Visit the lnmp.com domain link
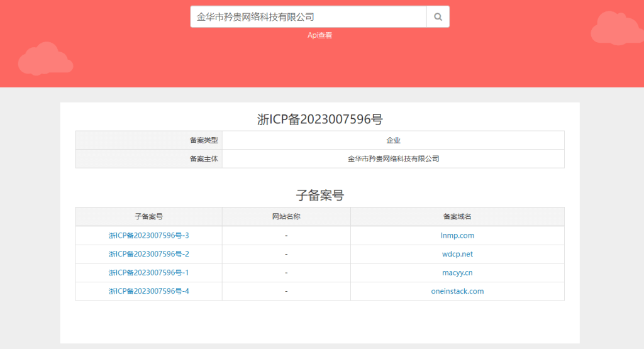Viewport: 644px width, 349px height. point(457,235)
